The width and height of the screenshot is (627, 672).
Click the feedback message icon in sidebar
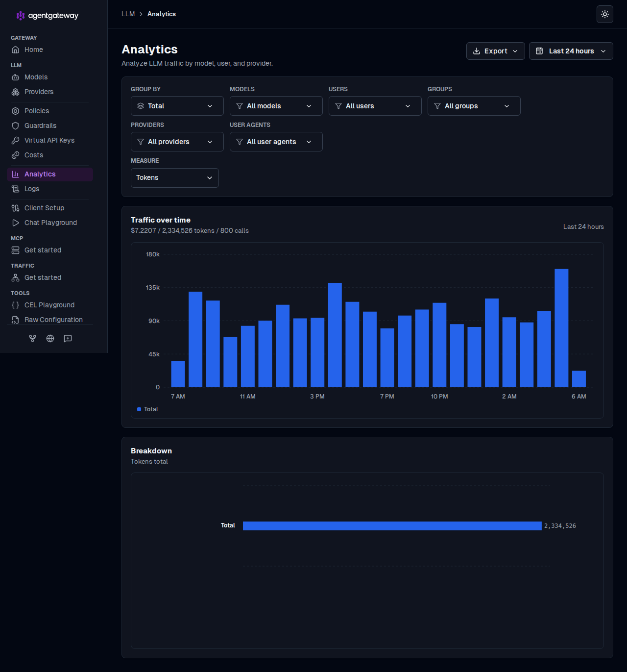[x=68, y=338]
